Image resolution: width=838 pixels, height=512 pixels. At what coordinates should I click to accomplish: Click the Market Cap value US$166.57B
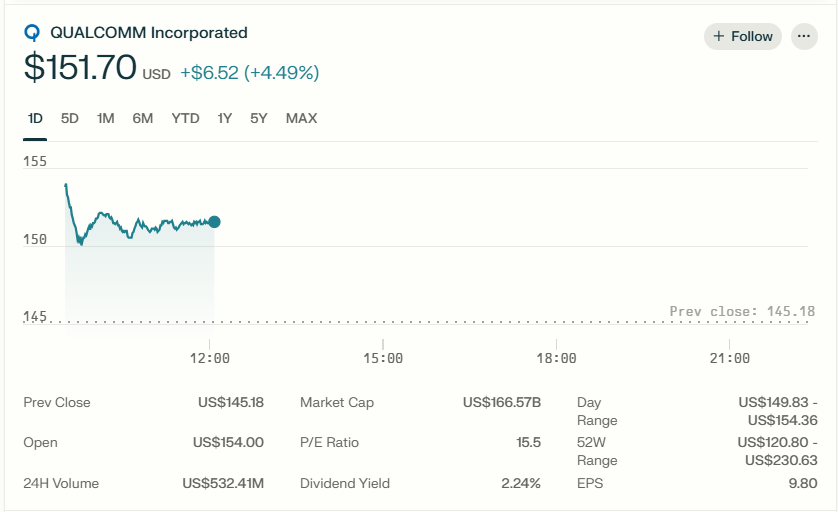pos(502,402)
